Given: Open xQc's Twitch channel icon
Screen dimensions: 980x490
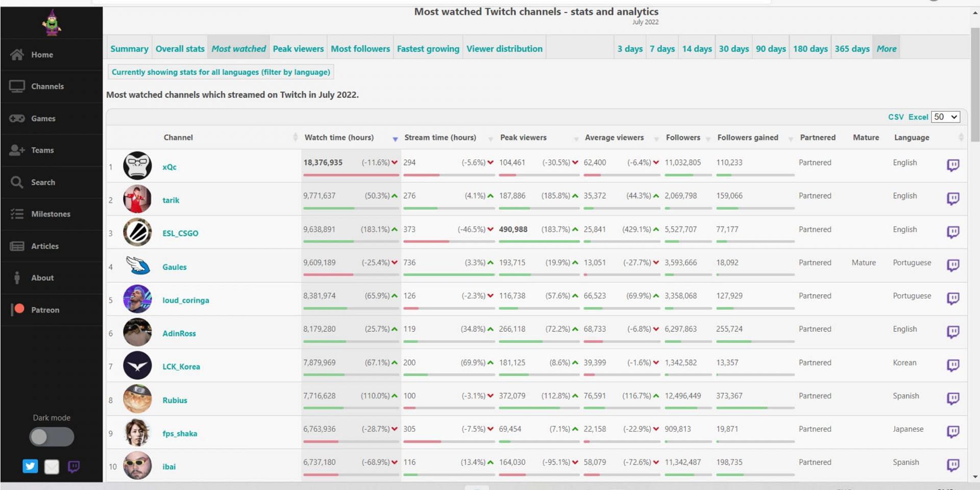Looking at the screenshot, I should (x=953, y=165).
